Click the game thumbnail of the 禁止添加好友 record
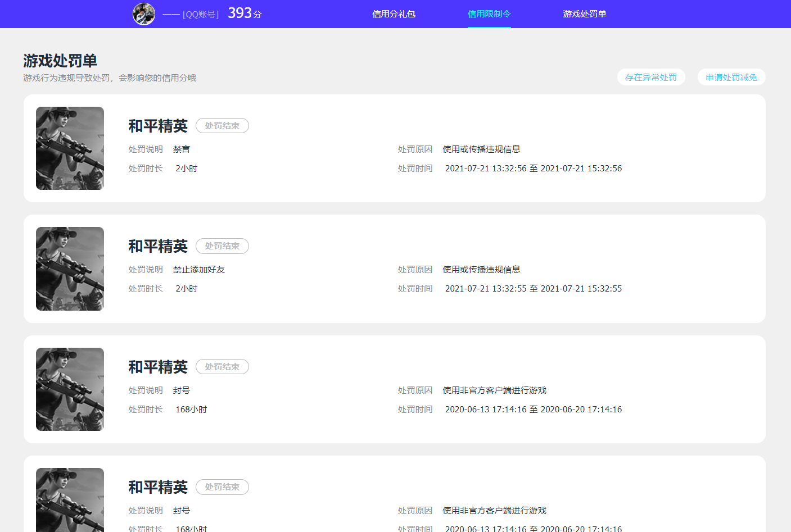 pos(70,269)
